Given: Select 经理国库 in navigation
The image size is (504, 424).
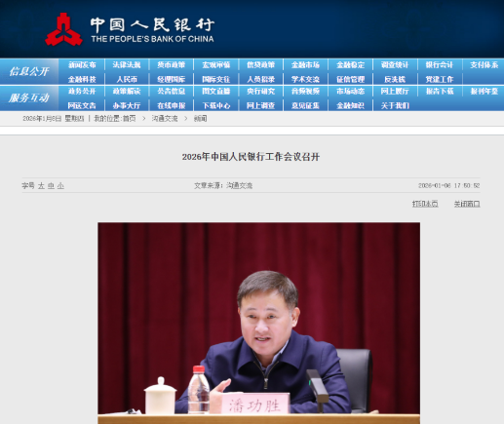Looking at the screenshot, I should [172, 79].
